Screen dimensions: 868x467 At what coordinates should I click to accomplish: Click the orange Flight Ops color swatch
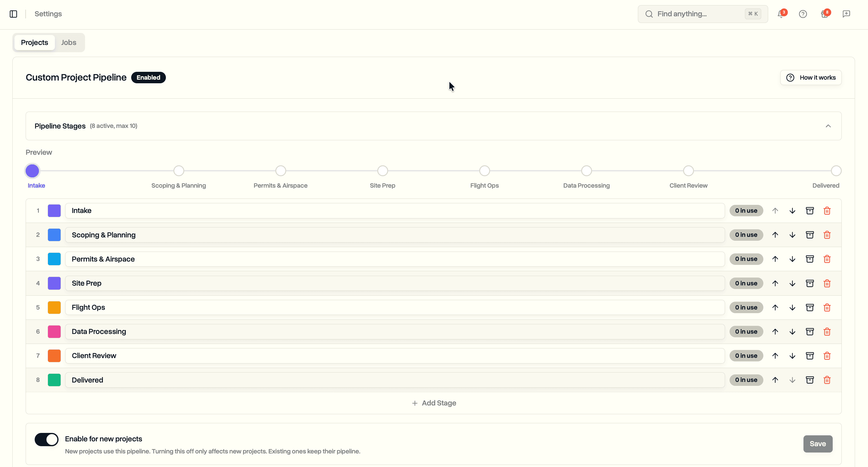pyautogui.click(x=54, y=307)
